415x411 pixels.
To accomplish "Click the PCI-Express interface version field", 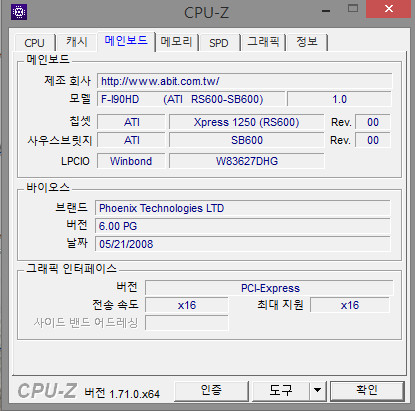I will pyautogui.click(x=269, y=288).
